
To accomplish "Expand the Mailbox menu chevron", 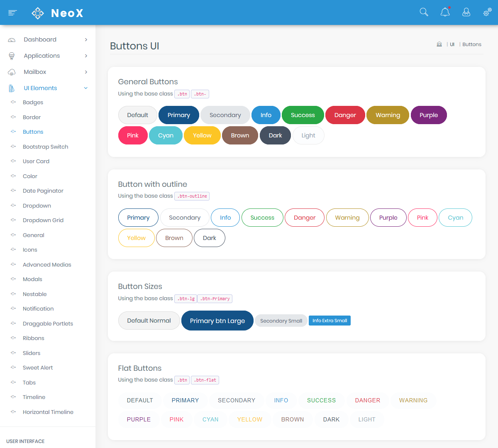I will [x=86, y=72].
